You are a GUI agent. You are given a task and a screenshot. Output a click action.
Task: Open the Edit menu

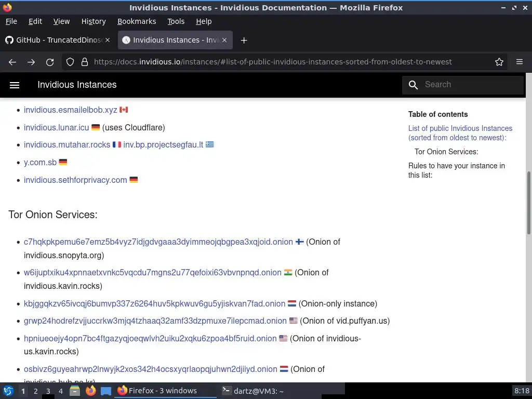(35, 21)
